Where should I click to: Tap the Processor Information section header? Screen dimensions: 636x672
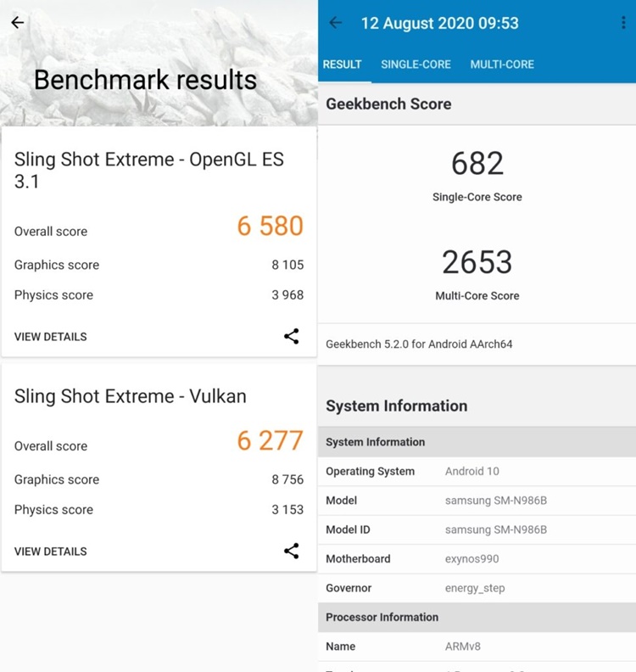[477, 617]
